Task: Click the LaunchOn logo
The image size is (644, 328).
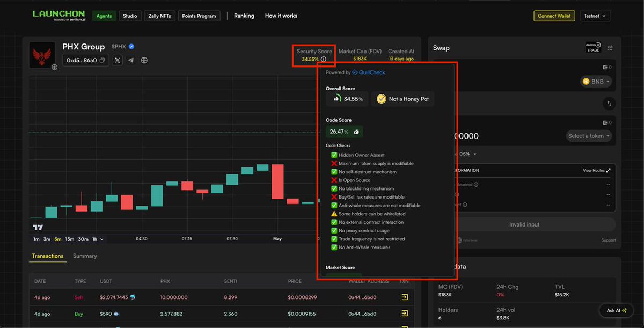Action: click(58, 16)
